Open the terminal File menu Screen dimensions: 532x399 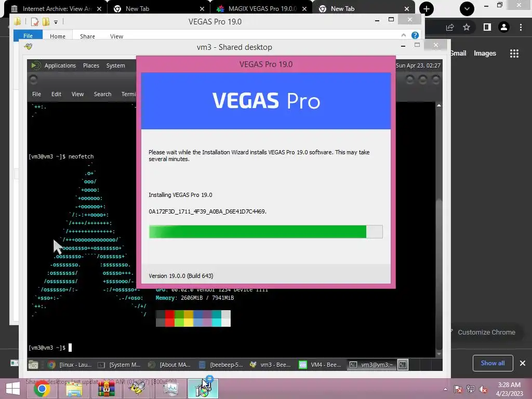tap(36, 94)
